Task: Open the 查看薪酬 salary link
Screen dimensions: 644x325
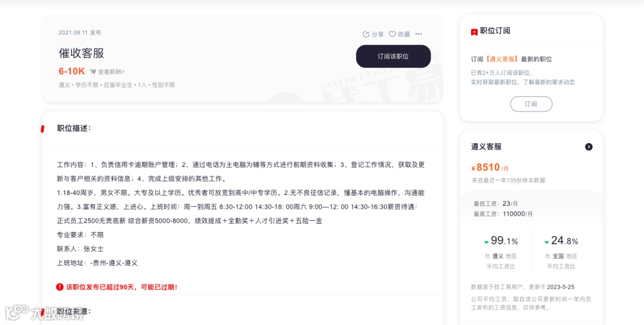Action: coord(111,72)
